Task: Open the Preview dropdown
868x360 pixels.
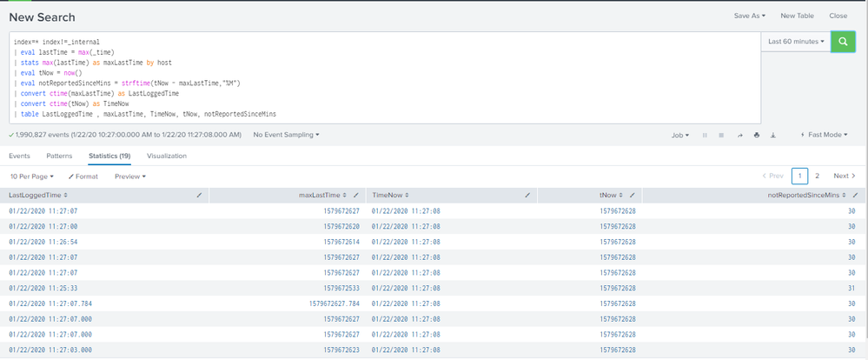Action: (130, 177)
